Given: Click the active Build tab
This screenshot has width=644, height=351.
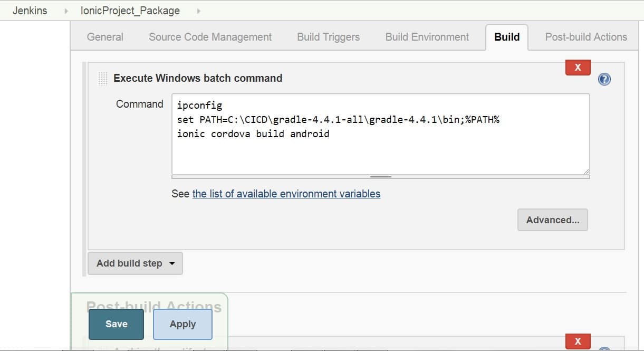Looking at the screenshot, I should click(x=506, y=37).
